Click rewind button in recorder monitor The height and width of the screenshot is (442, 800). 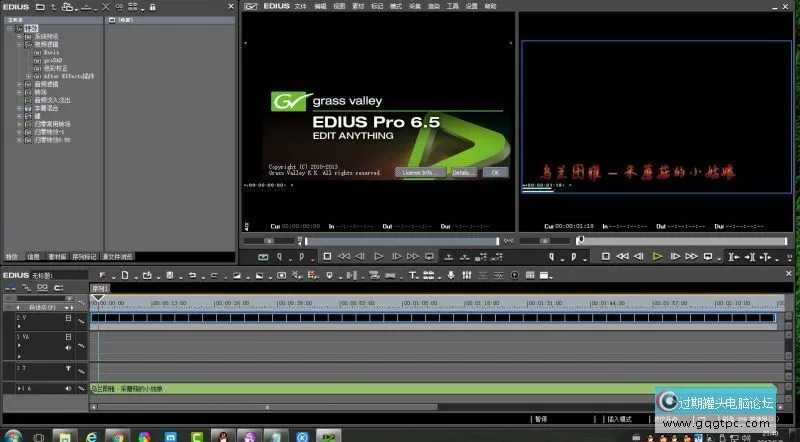point(621,256)
